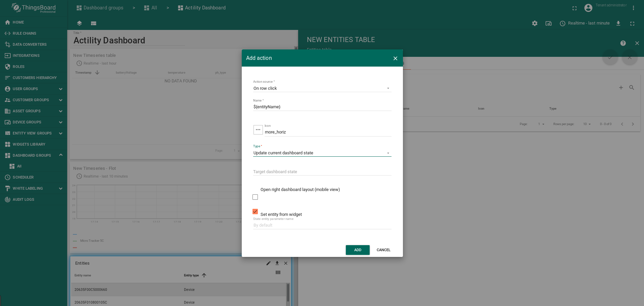Expand WHITE LABELING chevron
This screenshot has width=644, height=306.
coord(61,188)
